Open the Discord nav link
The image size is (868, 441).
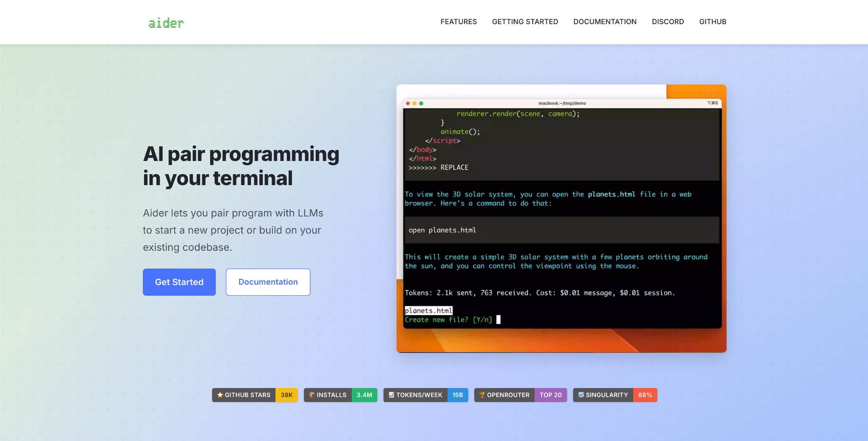coord(668,22)
